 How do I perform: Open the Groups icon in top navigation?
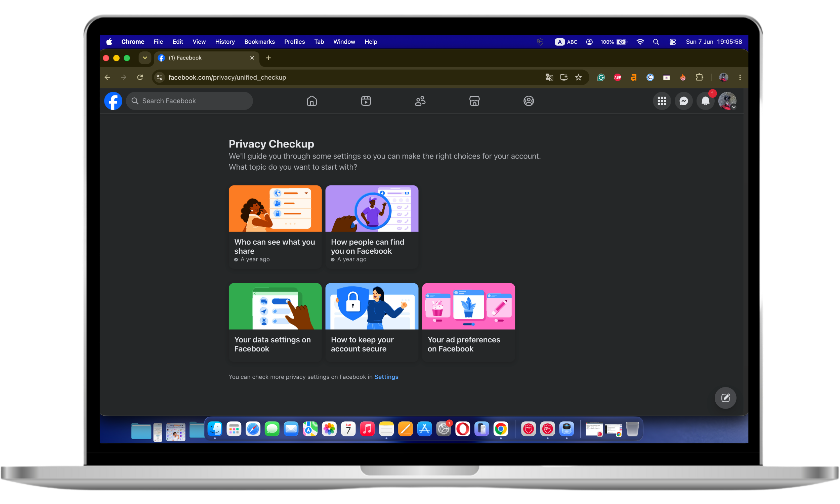[529, 101]
